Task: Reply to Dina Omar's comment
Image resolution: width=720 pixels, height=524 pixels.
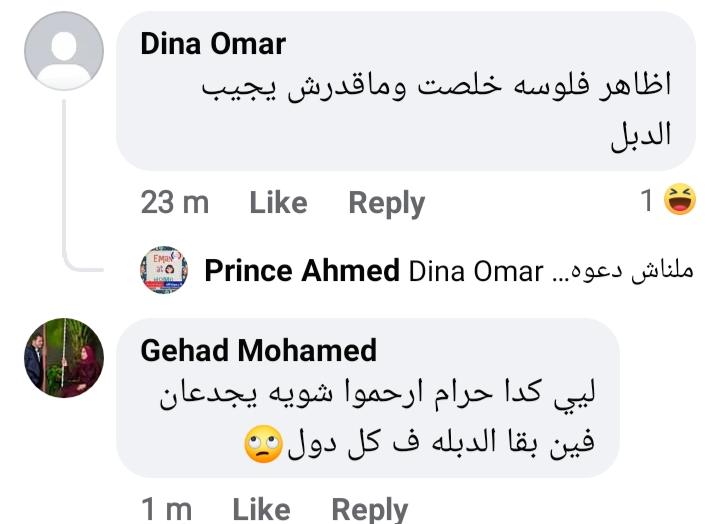Action: [386, 203]
